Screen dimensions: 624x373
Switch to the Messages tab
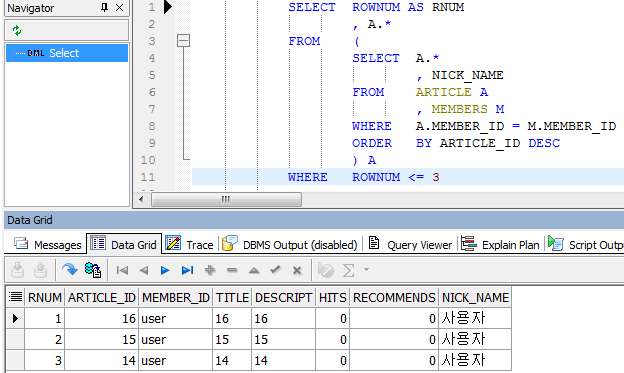[47, 244]
